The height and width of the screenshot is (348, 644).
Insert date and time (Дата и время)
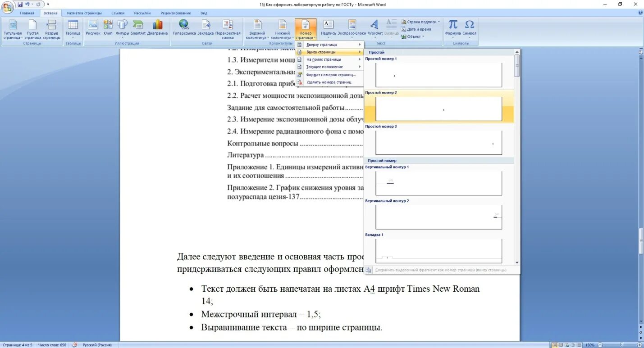416,29
